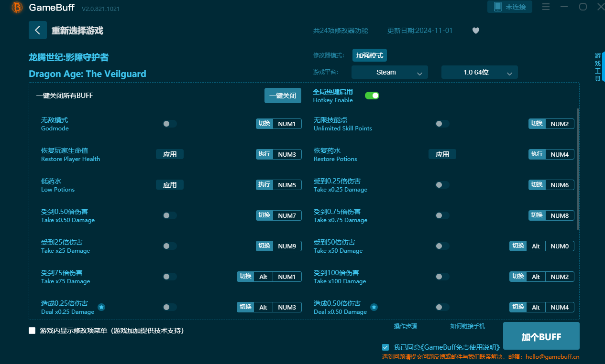Open the Steam platform dropdown
This screenshot has height=364, width=605.
pos(390,73)
